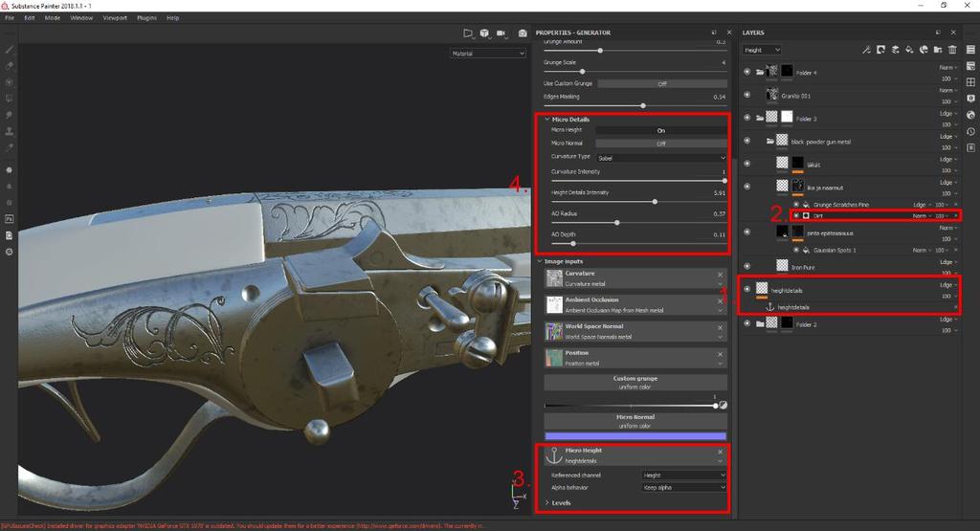Open the Curvature Type Sobel dropdown
This screenshot has width=980, height=531.
pos(660,158)
